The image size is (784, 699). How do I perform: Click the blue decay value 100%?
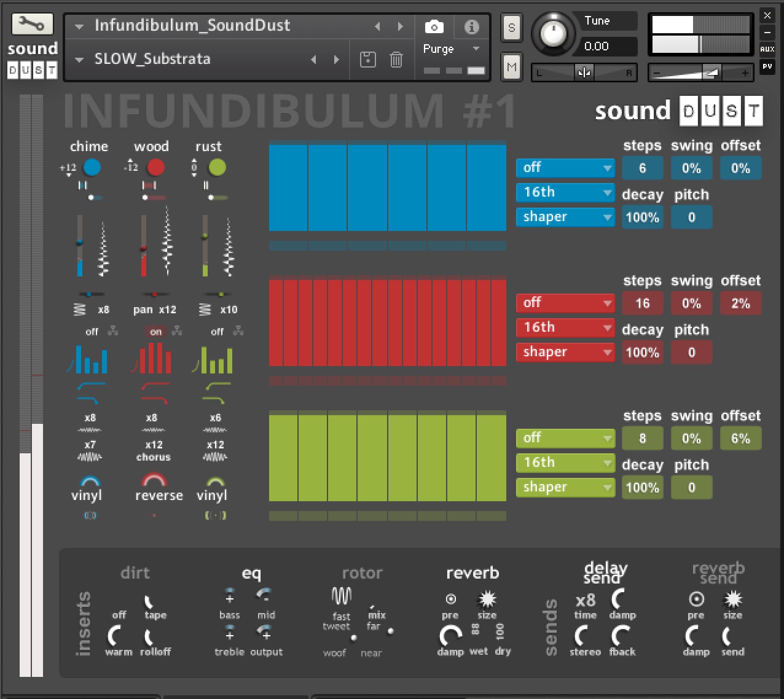[643, 217]
